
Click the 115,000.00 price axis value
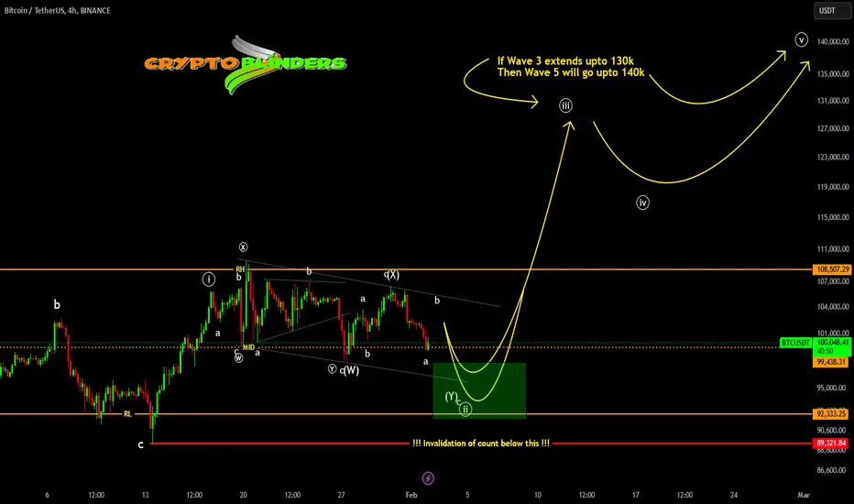point(833,217)
